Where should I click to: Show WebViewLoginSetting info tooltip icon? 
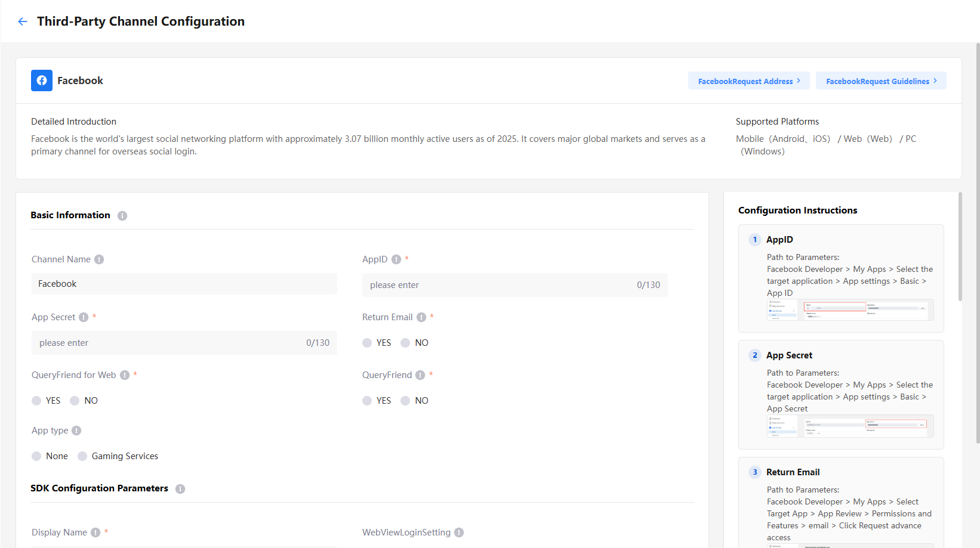pyautogui.click(x=459, y=532)
